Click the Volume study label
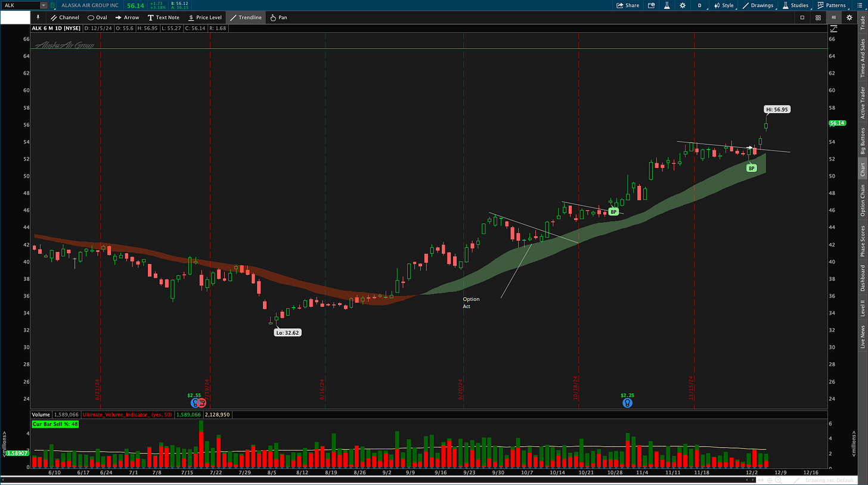Viewport: 868px width, 485px height. pyautogui.click(x=41, y=414)
